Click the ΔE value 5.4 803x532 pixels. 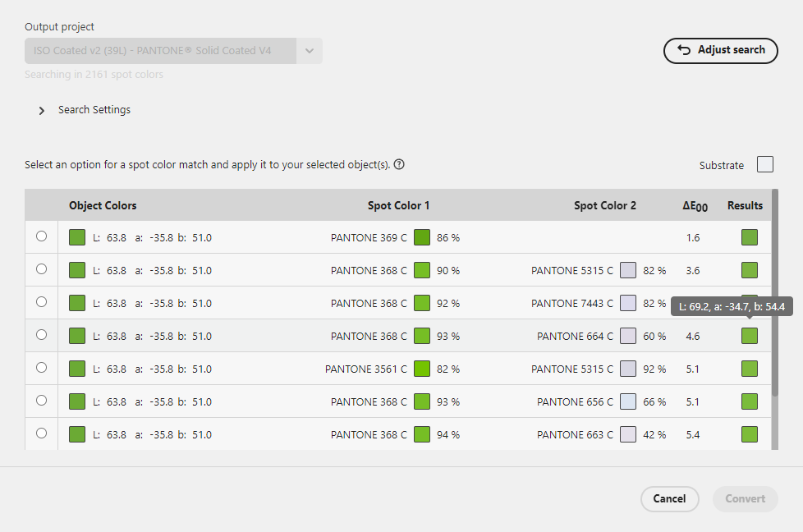(x=693, y=434)
